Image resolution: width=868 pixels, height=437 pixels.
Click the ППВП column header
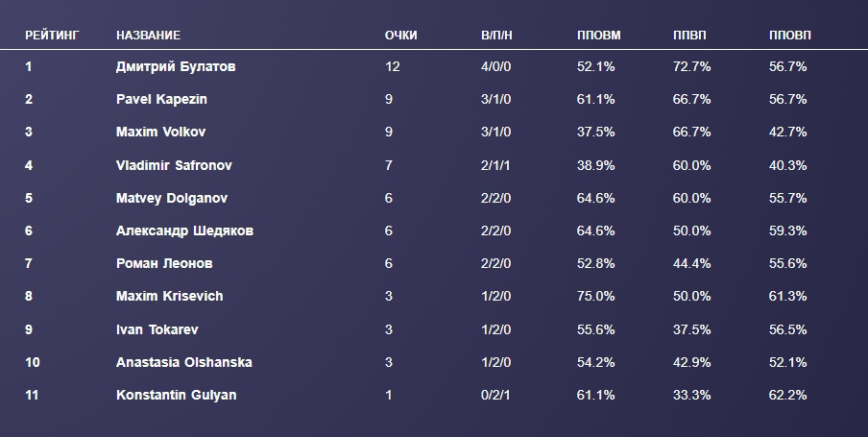pyautogui.click(x=690, y=36)
